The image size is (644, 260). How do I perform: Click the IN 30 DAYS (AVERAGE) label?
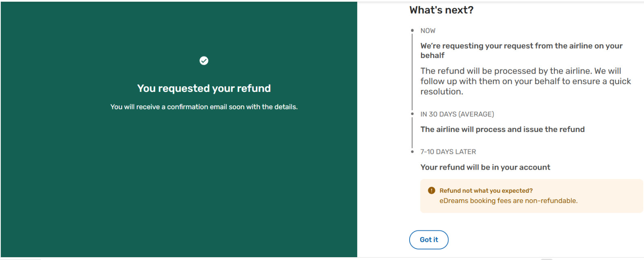457,114
